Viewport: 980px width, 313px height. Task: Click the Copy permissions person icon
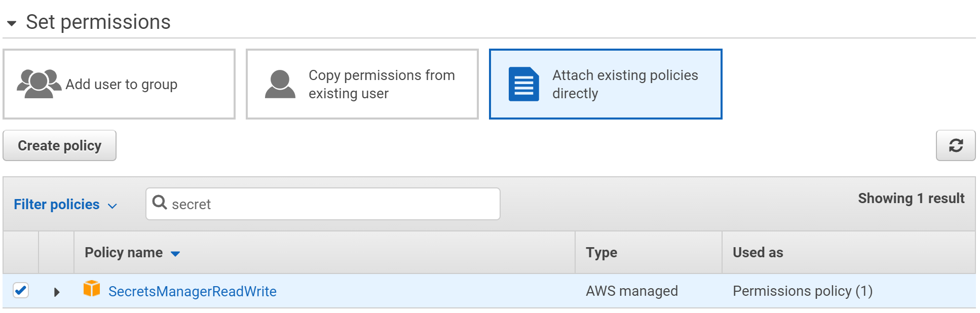279,84
